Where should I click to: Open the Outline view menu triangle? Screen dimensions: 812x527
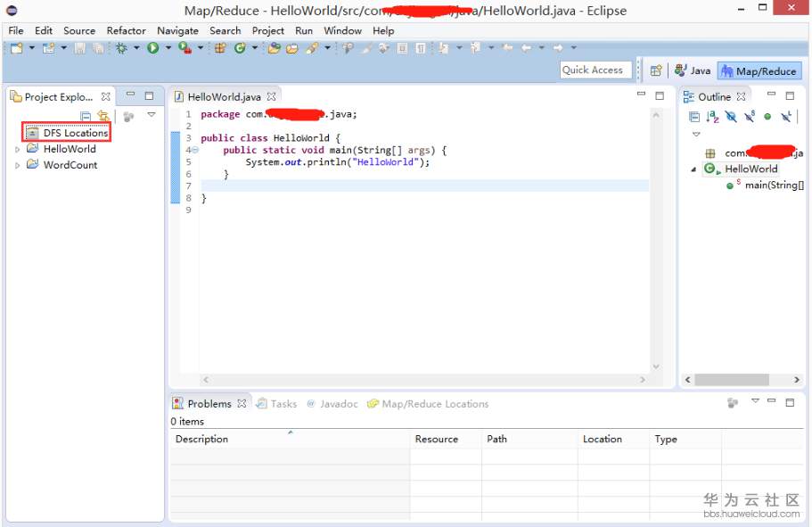pyautogui.click(x=696, y=135)
